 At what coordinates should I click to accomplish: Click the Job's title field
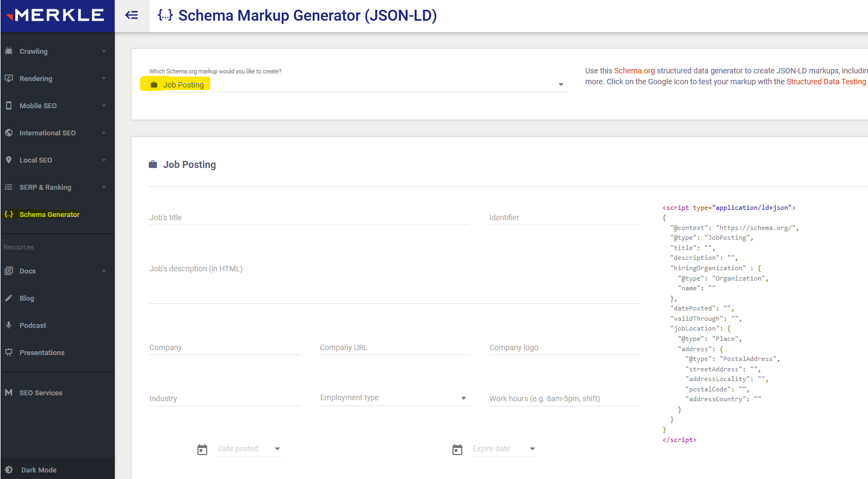(309, 217)
